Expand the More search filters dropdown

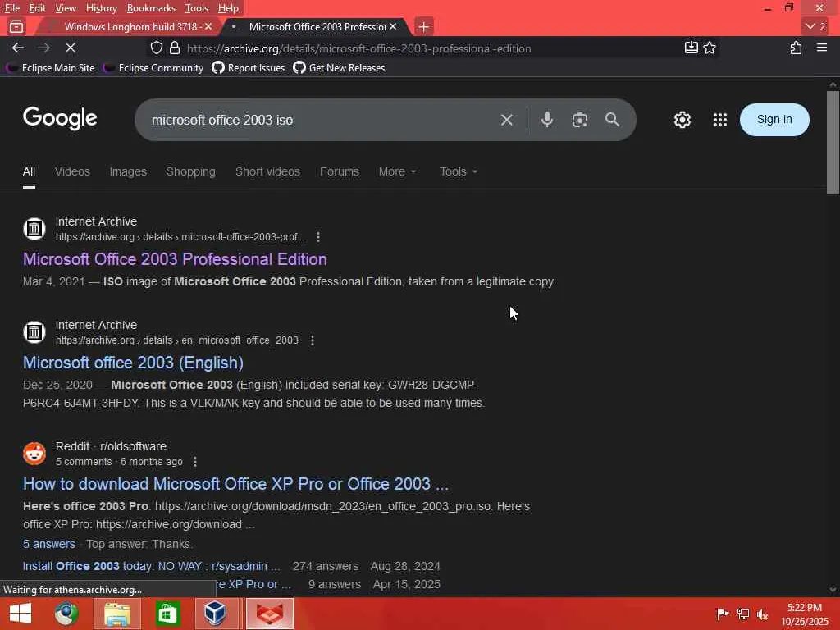pyautogui.click(x=398, y=171)
